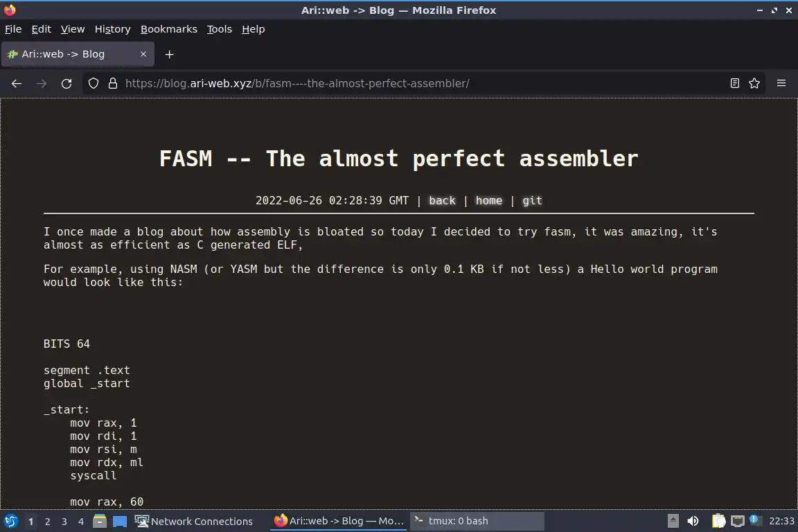View site security lock info
The height and width of the screenshot is (532, 798).
[113, 84]
